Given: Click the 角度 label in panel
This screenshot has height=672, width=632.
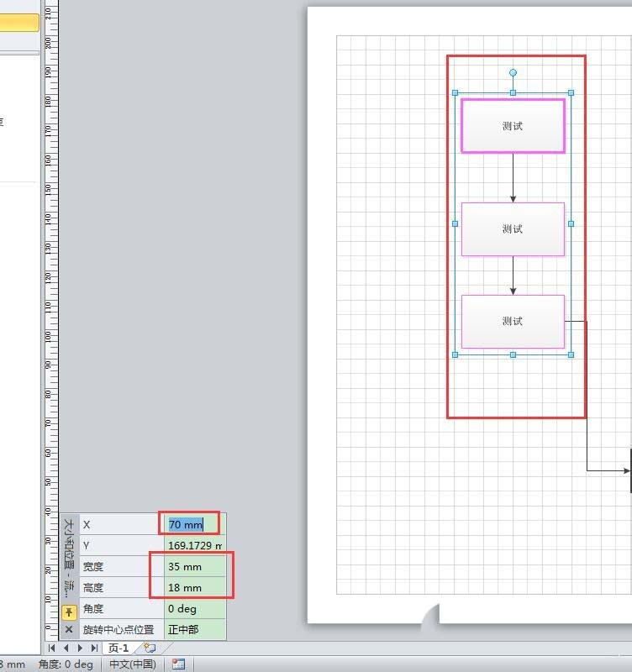Looking at the screenshot, I should (93, 608).
